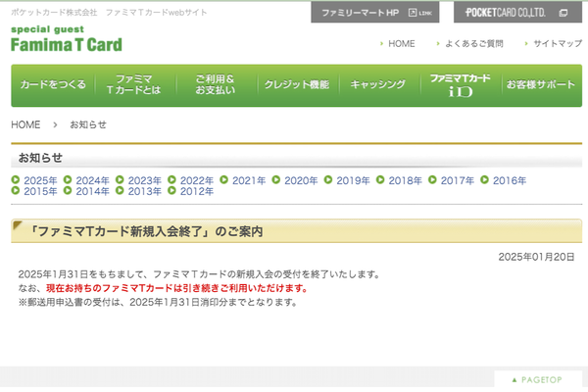This screenshot has width=588, height=392.
Task: Click the green arrow icon before 2022年
Action: tap(171, 179)
